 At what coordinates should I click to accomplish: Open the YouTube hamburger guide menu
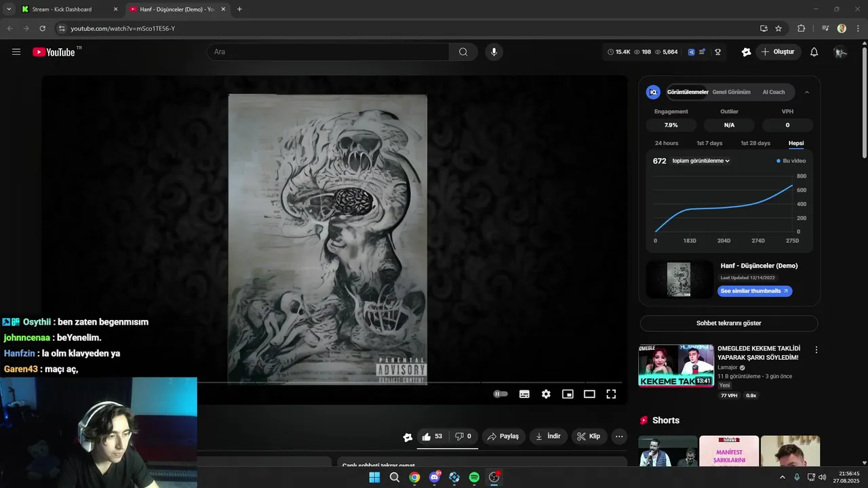[x=16, y=52]
